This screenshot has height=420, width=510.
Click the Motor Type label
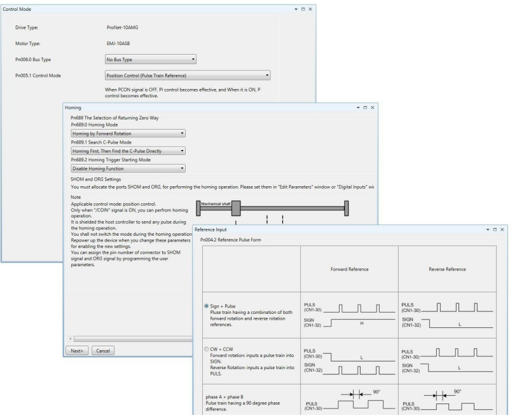point(27,44)
